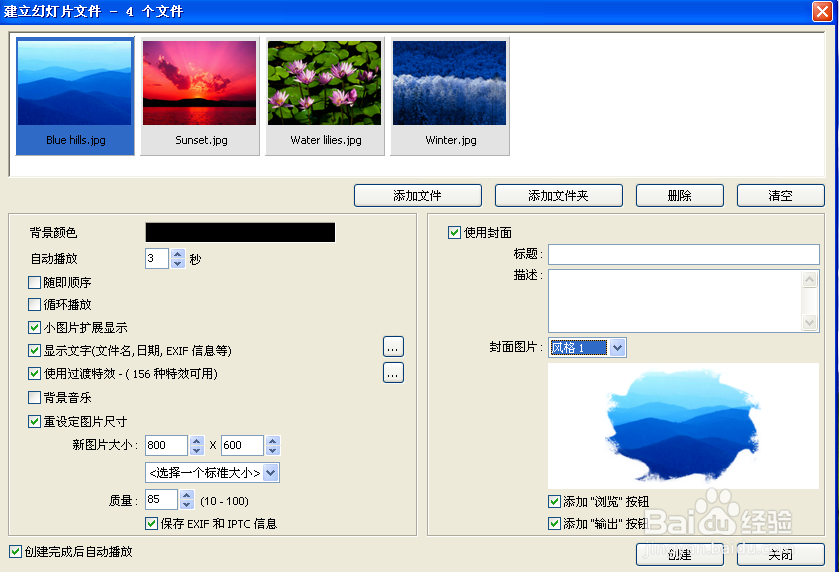Toggle 添加 "浏览" 按钮 checkbox
This screenshot has width=839, height=572.
pyautogui.click(x=554, y=501)
